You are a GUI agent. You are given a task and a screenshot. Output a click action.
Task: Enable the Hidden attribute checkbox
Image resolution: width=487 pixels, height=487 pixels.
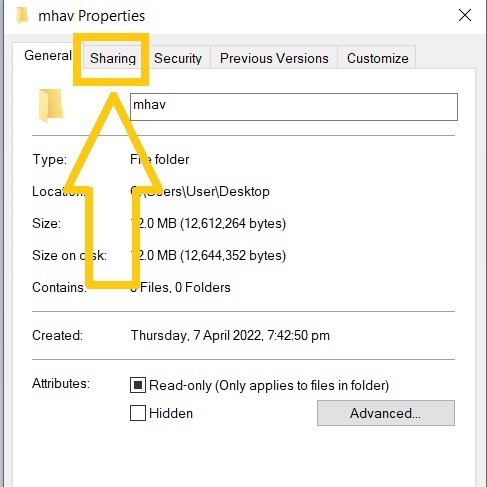[138, 413]
